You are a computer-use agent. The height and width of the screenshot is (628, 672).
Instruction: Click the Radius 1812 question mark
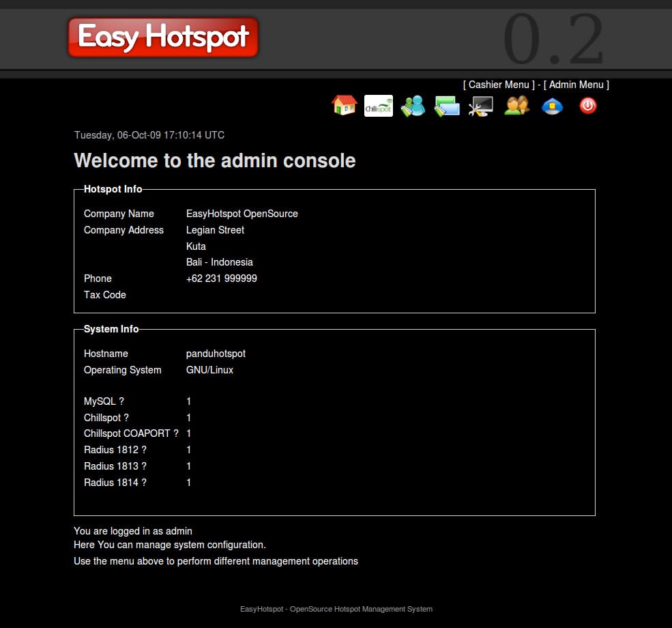coord(144,450)
